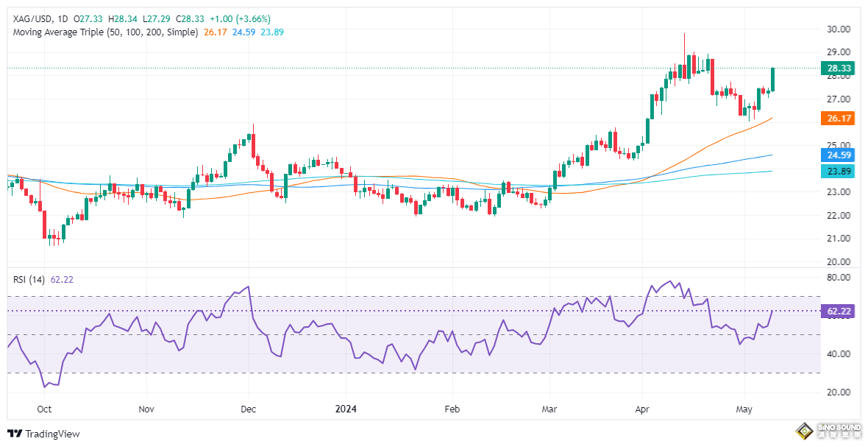
Task: Click the 20.00 level on price axis
Action: coord(839,262)
